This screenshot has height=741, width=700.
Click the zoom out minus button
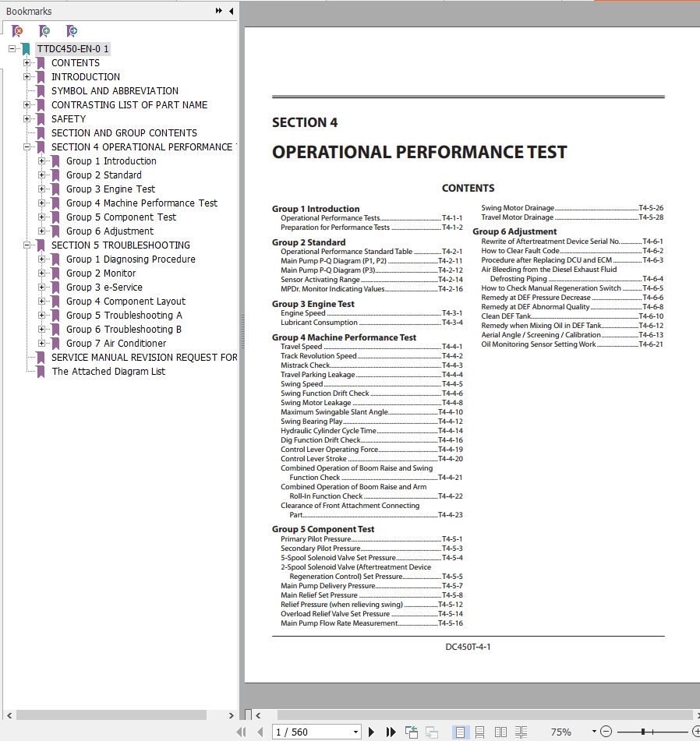point(606,732)
